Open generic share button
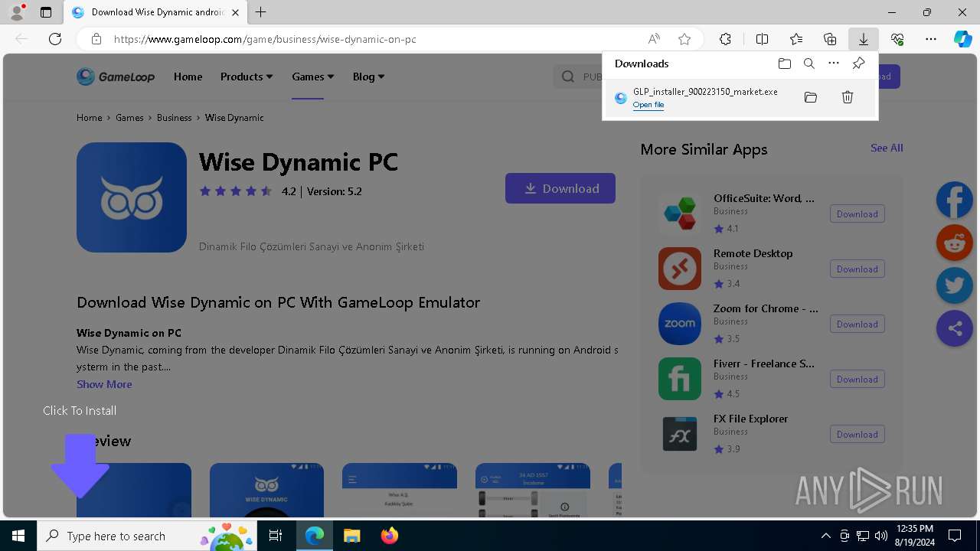Viewport: 980px width, 551px height. pyautogui.click(x=955, y=328)
